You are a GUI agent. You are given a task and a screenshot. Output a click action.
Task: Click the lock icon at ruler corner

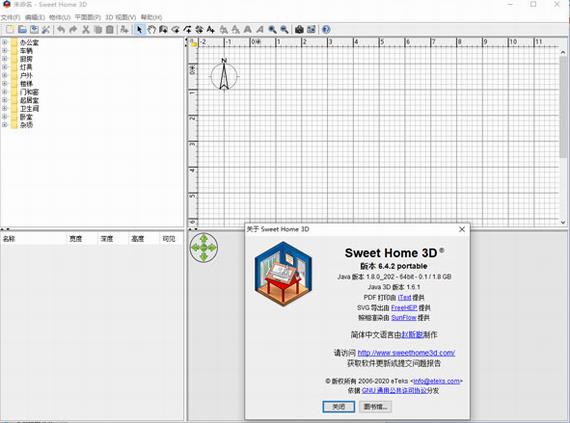click(x=193, y=43)
